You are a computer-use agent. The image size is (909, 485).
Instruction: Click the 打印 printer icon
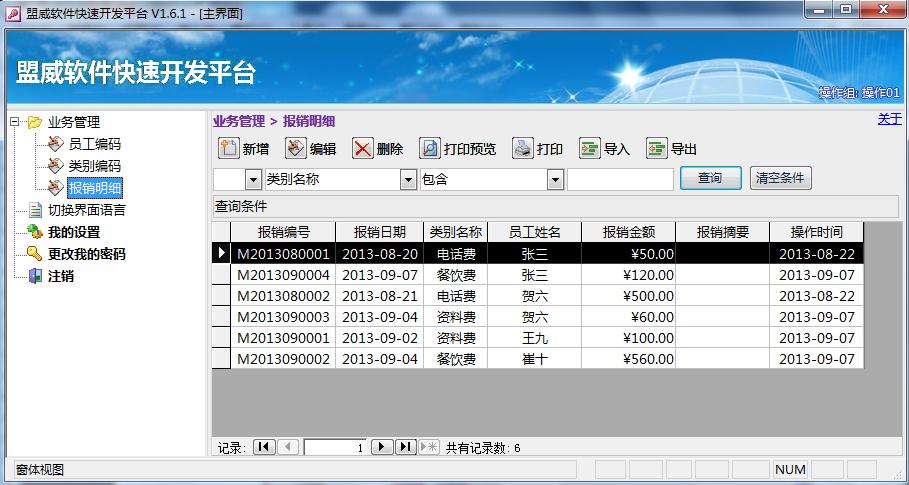(523, 148)
